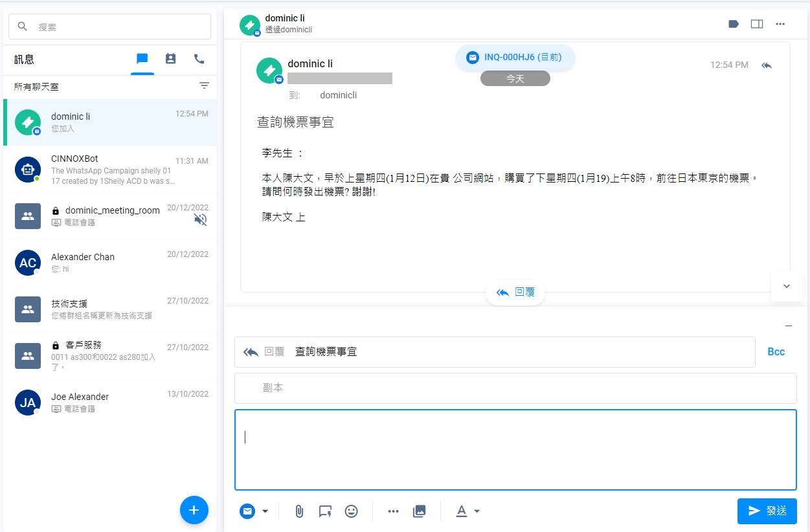Click the filter icon beside 所有聊天室
Viewport: 810px width, 532px height.
[204, 85]
